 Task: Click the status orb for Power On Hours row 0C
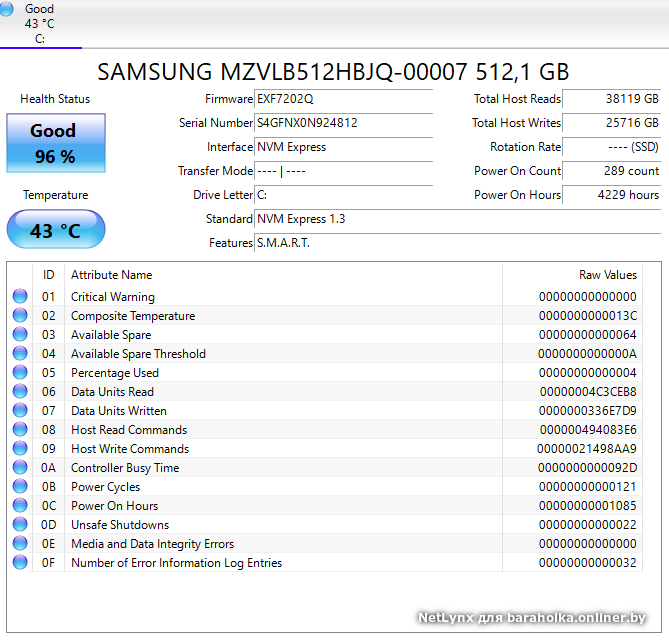point(20,505)
